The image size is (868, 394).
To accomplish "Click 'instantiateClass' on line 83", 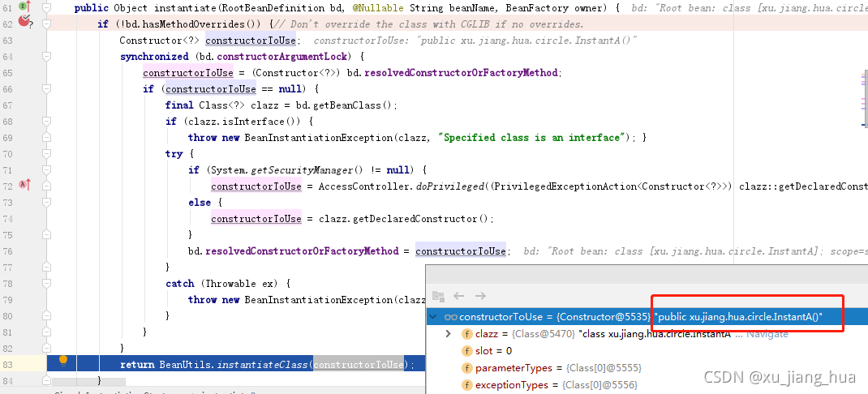I will click(x=264, y=365).
